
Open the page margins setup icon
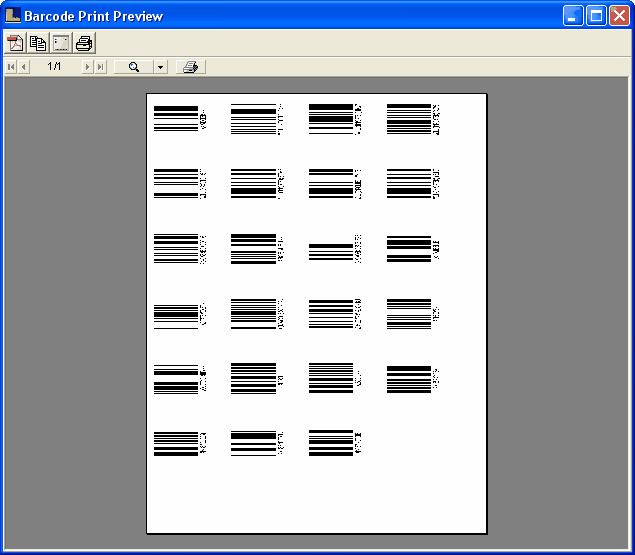61,43
